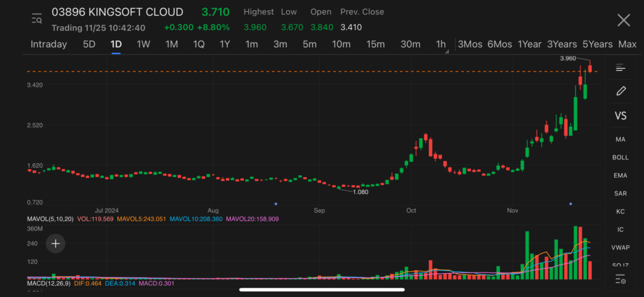Toggle the EMA indicator
The width and height of the screenshot is (644, 297).
point(620,176)
